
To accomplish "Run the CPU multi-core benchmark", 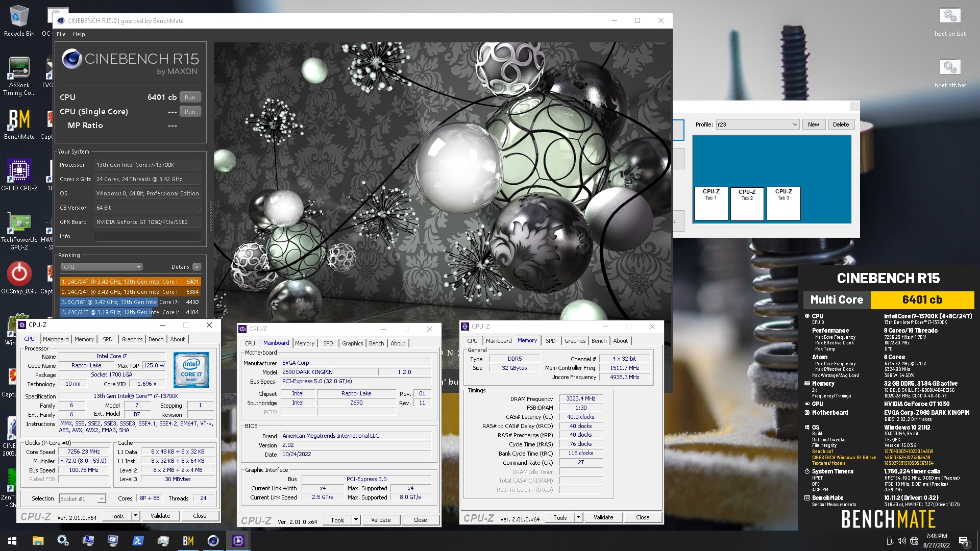I will [190, 97].
